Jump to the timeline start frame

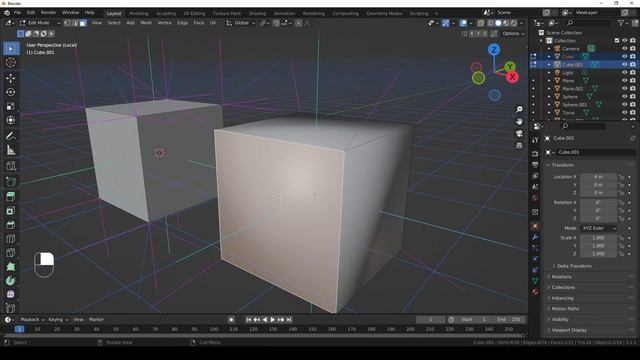(x=249, y=320)
